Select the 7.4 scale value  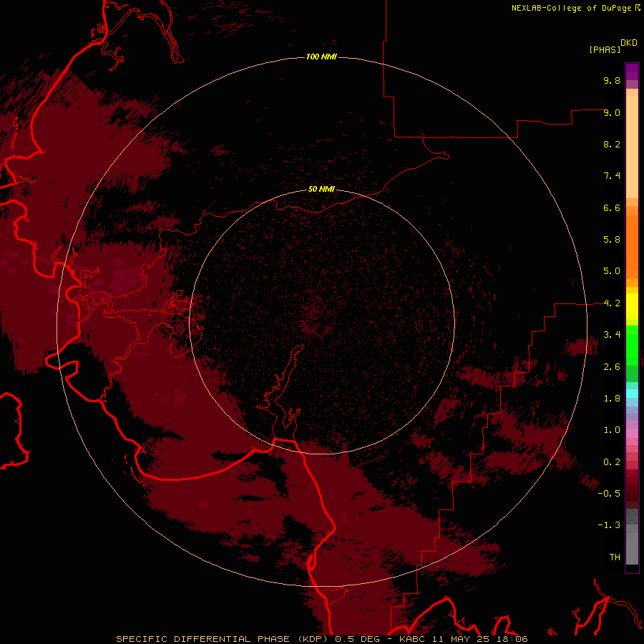point(612,176)
